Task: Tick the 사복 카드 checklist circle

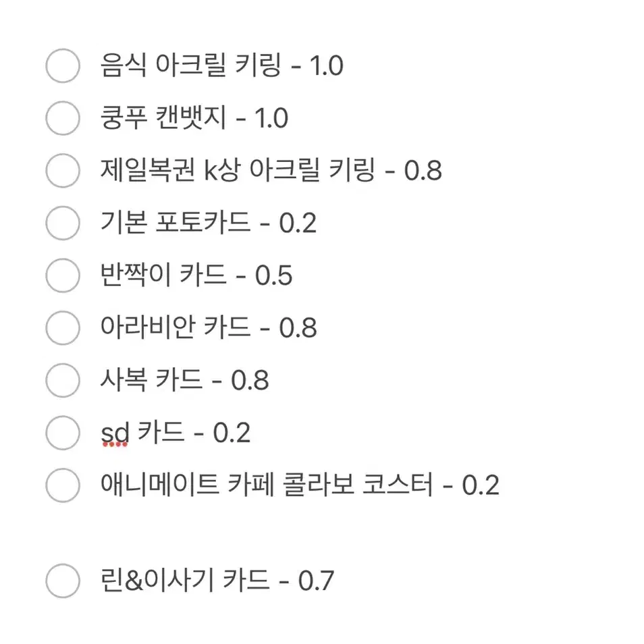Action: pyautogui.click(x=63, y=380)
